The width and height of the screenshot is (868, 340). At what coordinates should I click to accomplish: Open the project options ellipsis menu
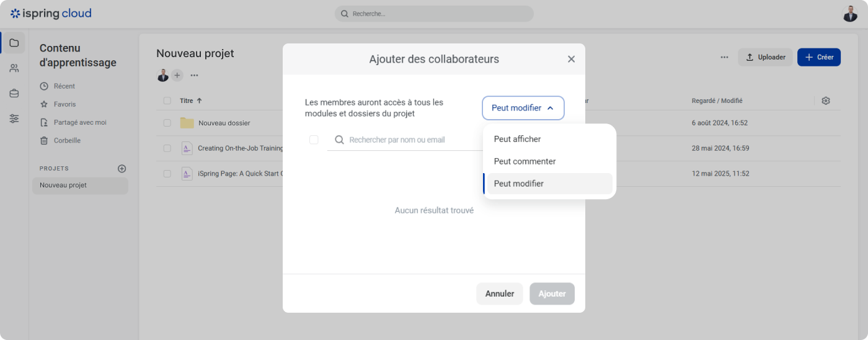[194, 75]
